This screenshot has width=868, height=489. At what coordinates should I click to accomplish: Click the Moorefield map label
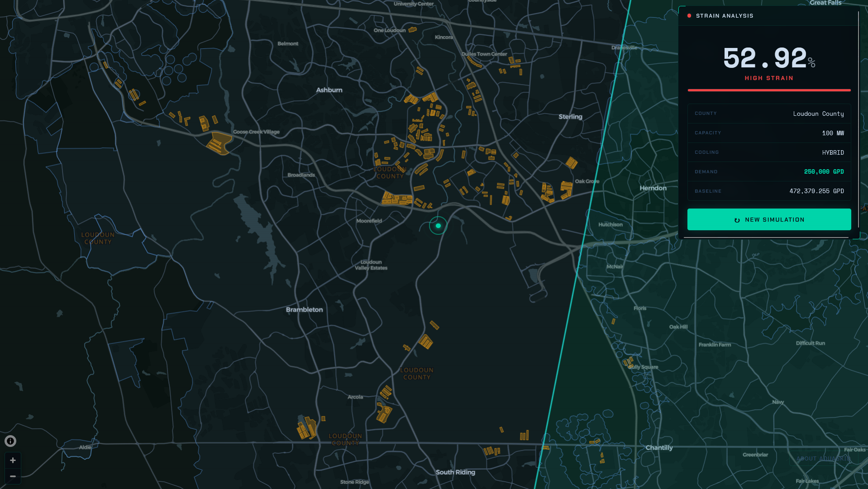pos(369,221)
